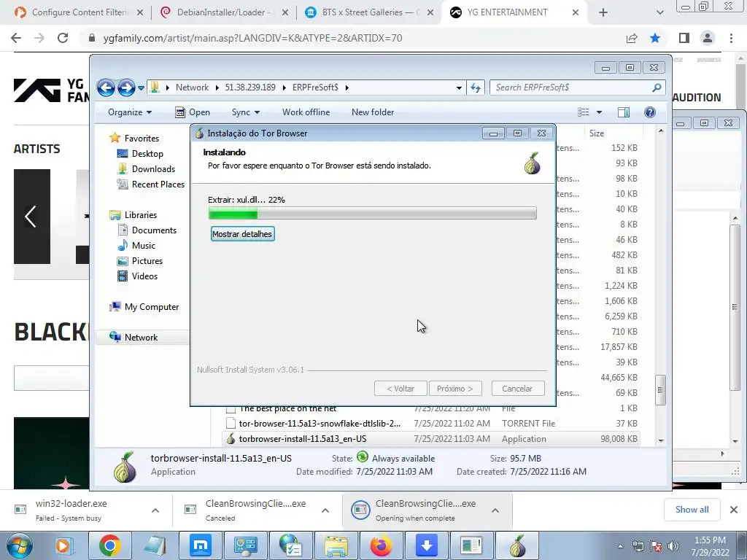Open Music library
The image size is (747, 560).
pyautogui.click(x=144, y=246)
